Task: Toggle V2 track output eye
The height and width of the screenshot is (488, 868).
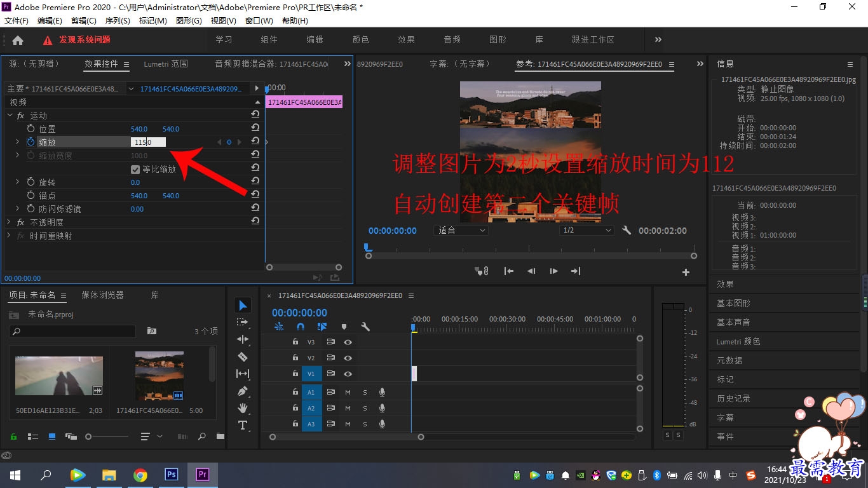Action: (348, 358)
